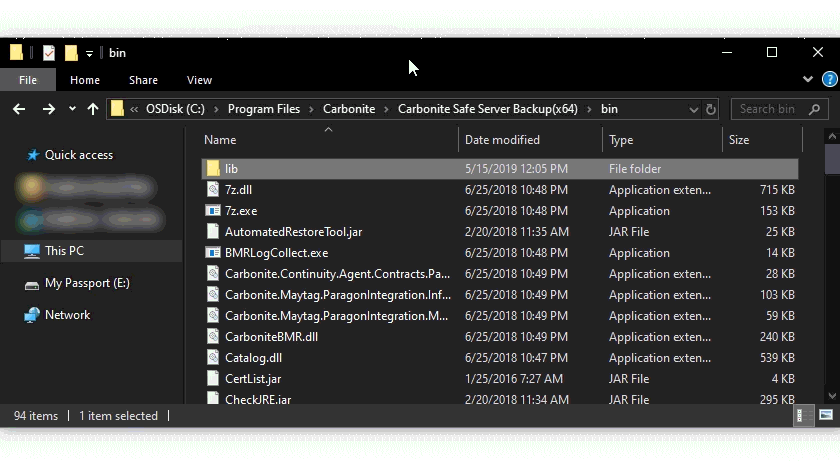
Task: Click the bin breadcrumb in address bar
Action: click(609, 109)
